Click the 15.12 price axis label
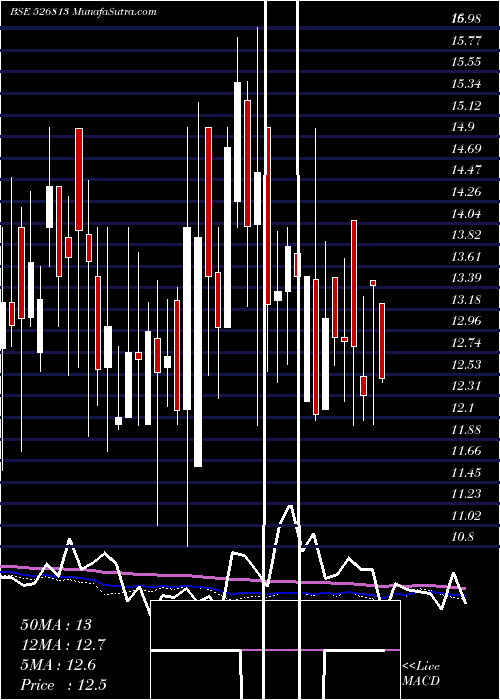Screen dimensions: 500x700 click(x=467, y=105)
